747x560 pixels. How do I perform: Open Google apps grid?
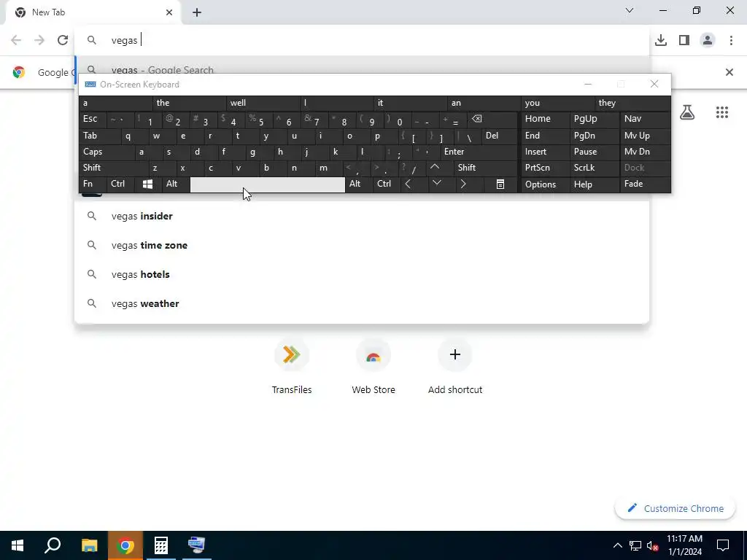pos(721,112)
